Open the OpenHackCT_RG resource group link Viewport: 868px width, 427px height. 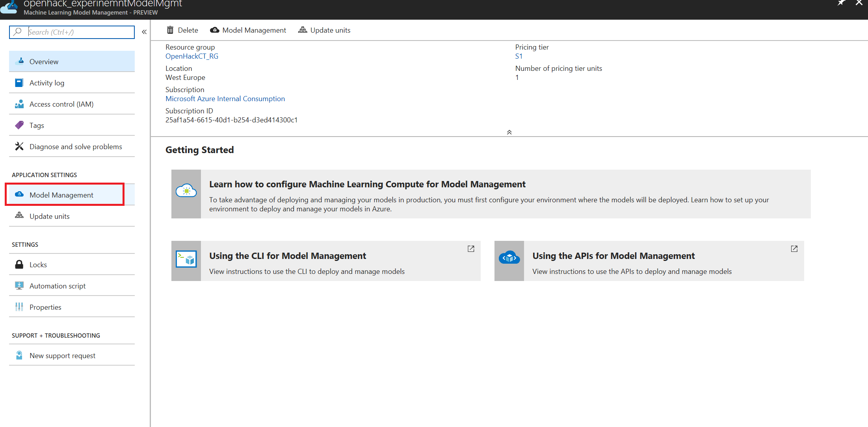pyautogui.click(x=192, y=56)
